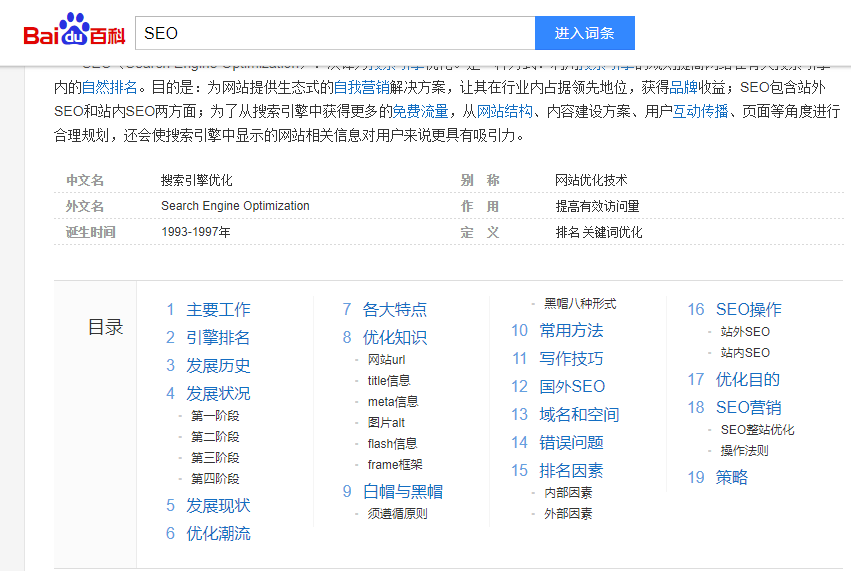Select the meta信息 sub-entry
Viewport: 851px width, 571px height.
tap(392, 402)
